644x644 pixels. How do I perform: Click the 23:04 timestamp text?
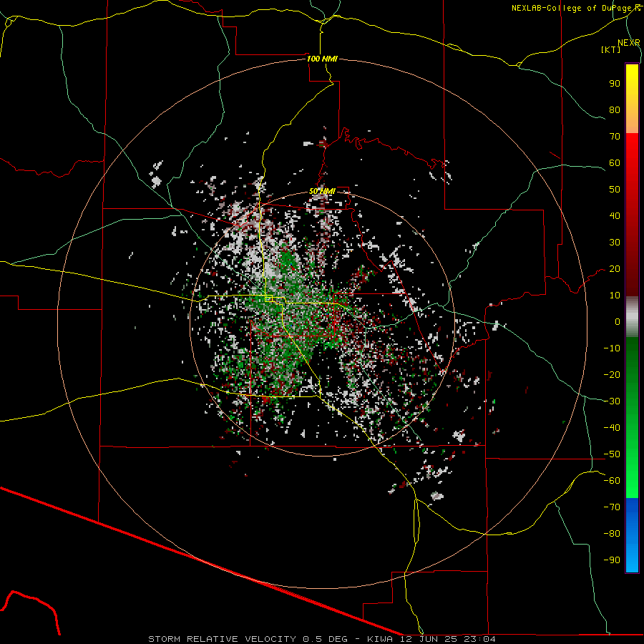pos(479,639)
